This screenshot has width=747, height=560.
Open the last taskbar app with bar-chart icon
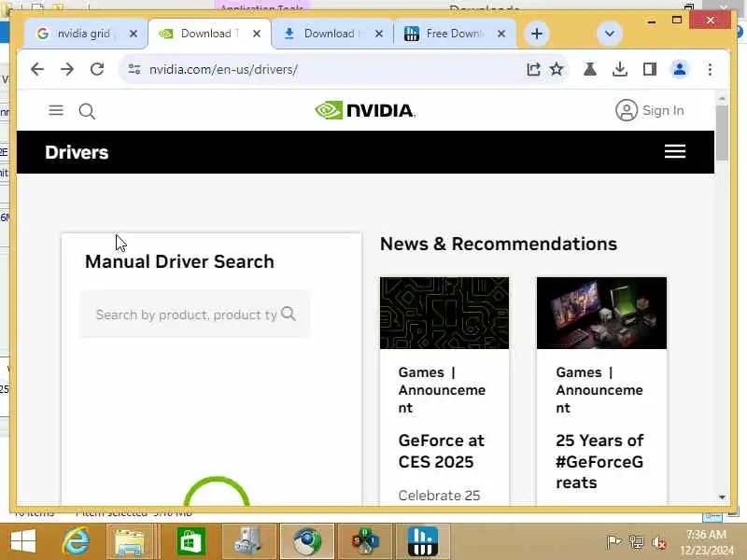pos(423,541)
